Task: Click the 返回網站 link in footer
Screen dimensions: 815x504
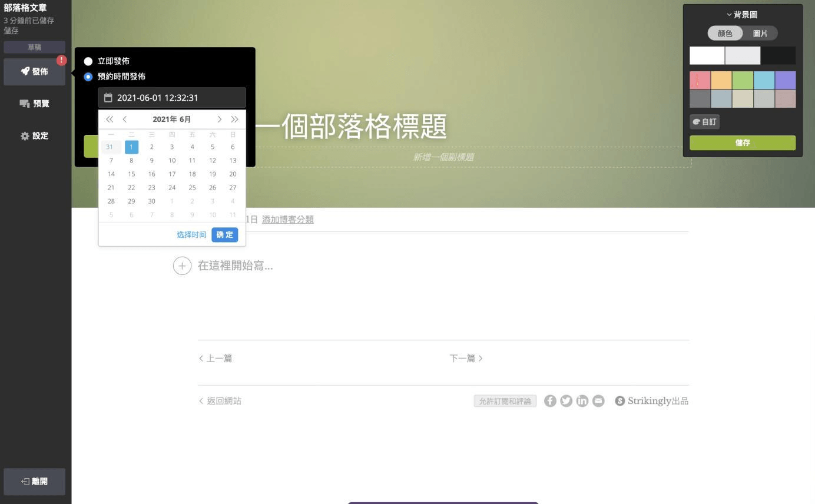Action: pyautogui.click(x=219, y=401)
